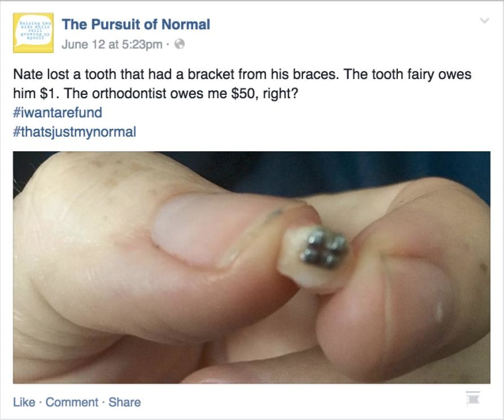Image resolution: width=504 pixels, height=420 pixels.
Task: Open the #iwantarefund hashtag
Action: (58, 113)
